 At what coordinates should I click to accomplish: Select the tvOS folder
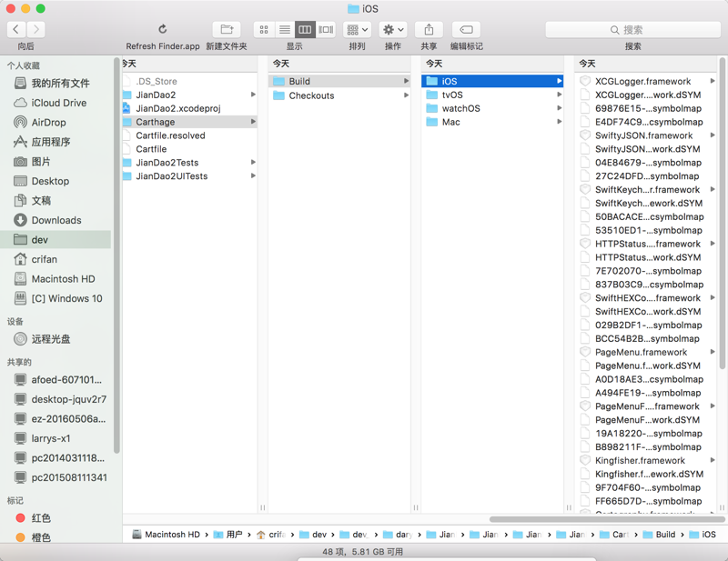[x=492, y=95]
